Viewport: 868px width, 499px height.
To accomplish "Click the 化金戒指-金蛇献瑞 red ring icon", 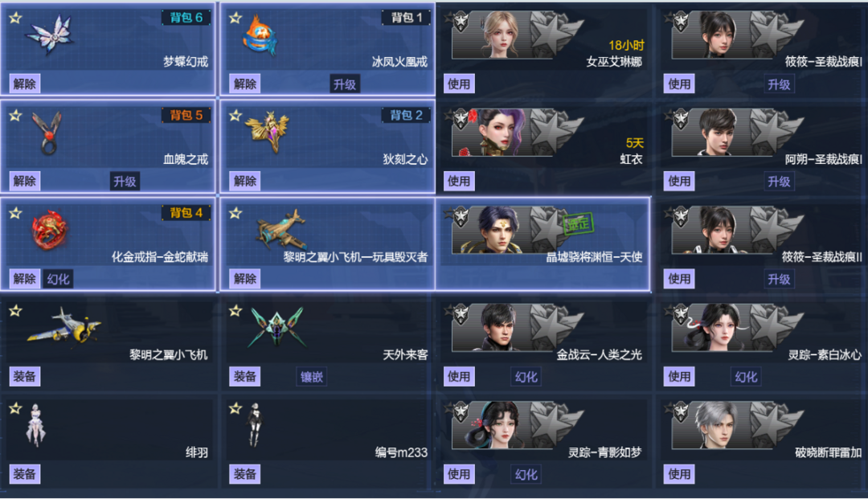I will (x=51, y=230).
